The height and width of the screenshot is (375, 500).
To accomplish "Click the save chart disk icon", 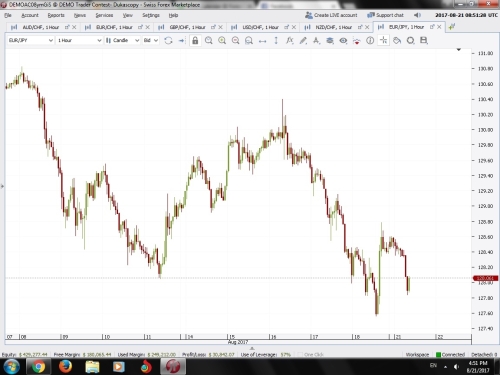I will tap(424, 41).
